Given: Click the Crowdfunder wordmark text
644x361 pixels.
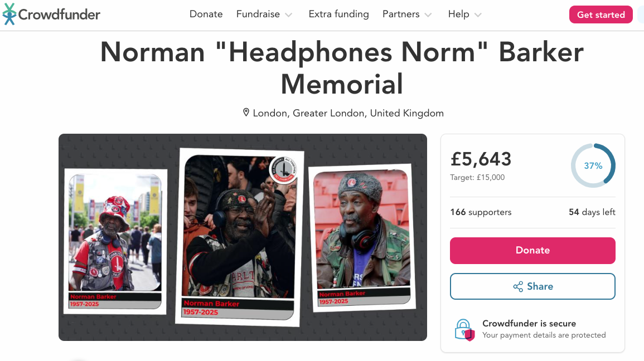Looking at the screenshot, I should click(x=59, y=14).
